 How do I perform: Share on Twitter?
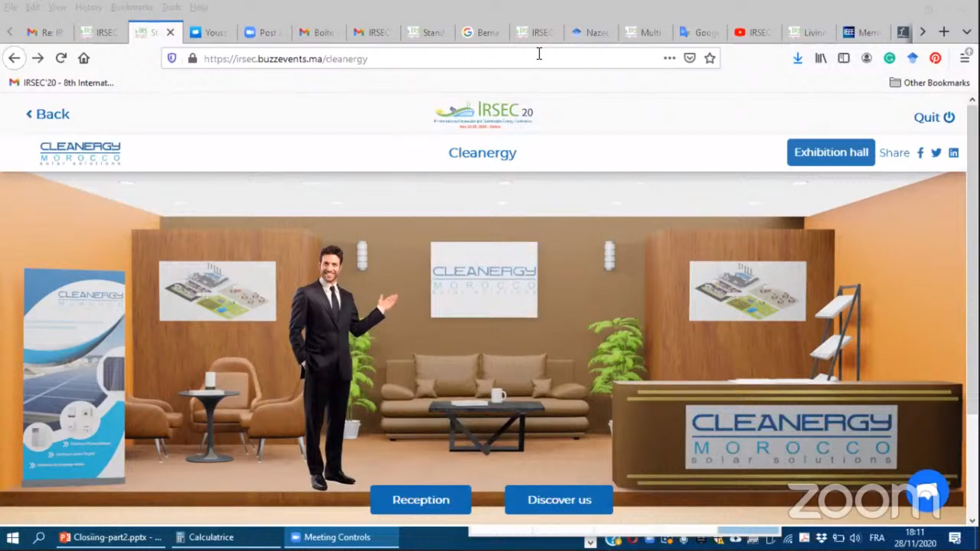[936, 153]
